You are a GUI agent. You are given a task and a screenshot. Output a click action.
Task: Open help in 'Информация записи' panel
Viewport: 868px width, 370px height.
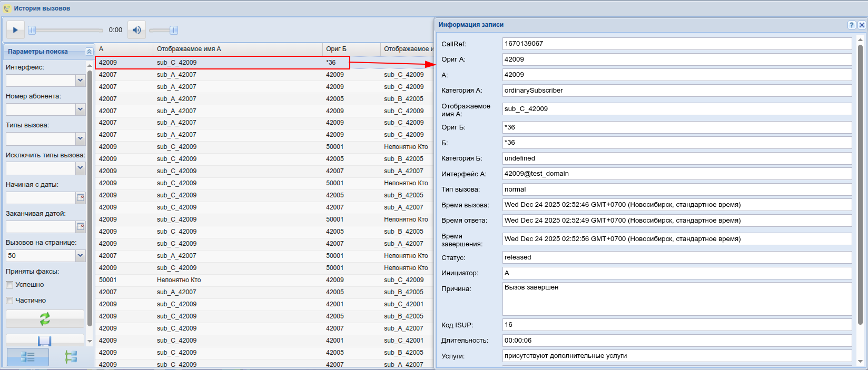[851, 25]
